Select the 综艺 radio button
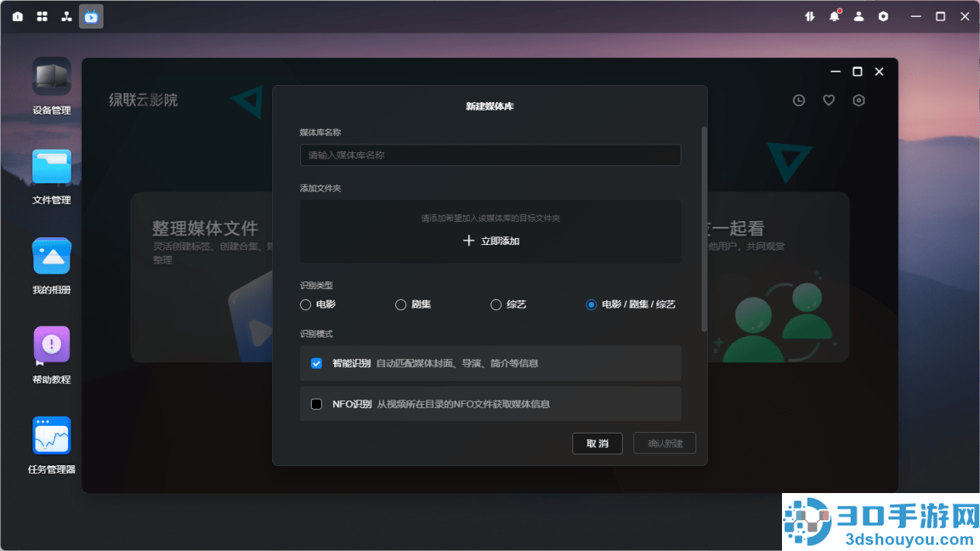 pyautogui.click(x=496, y=304)
